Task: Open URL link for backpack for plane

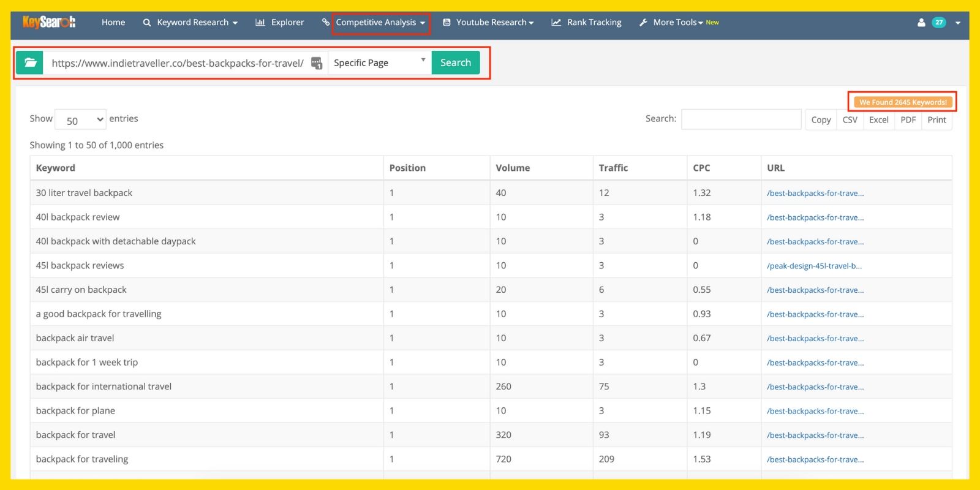Action: [815, 411]
